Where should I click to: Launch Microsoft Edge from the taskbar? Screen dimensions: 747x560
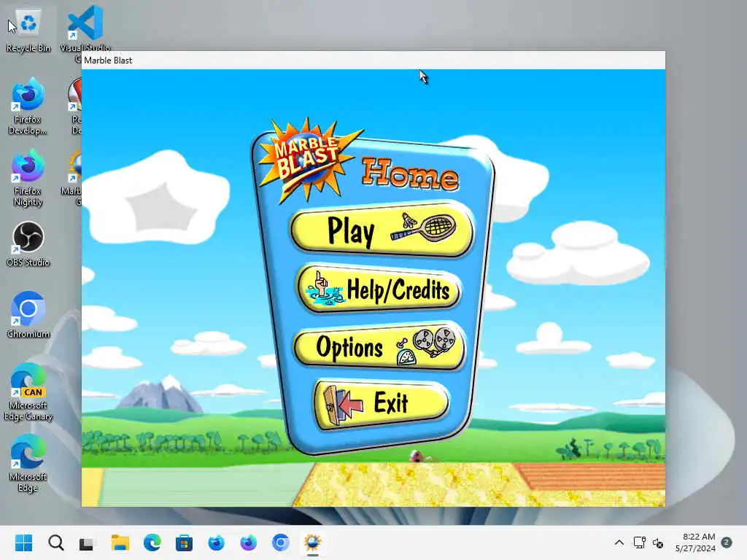point(152,542)
